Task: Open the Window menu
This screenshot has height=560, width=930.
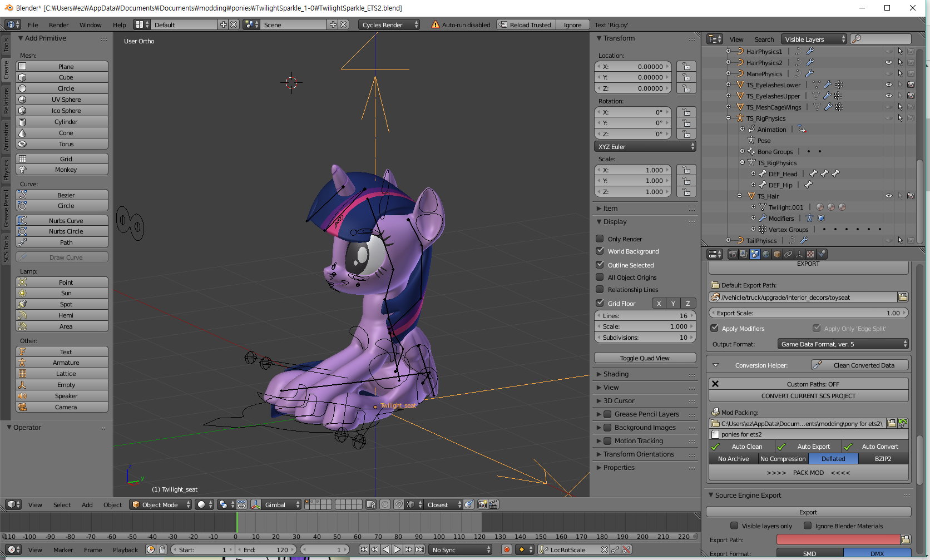Action: [90, 25]
